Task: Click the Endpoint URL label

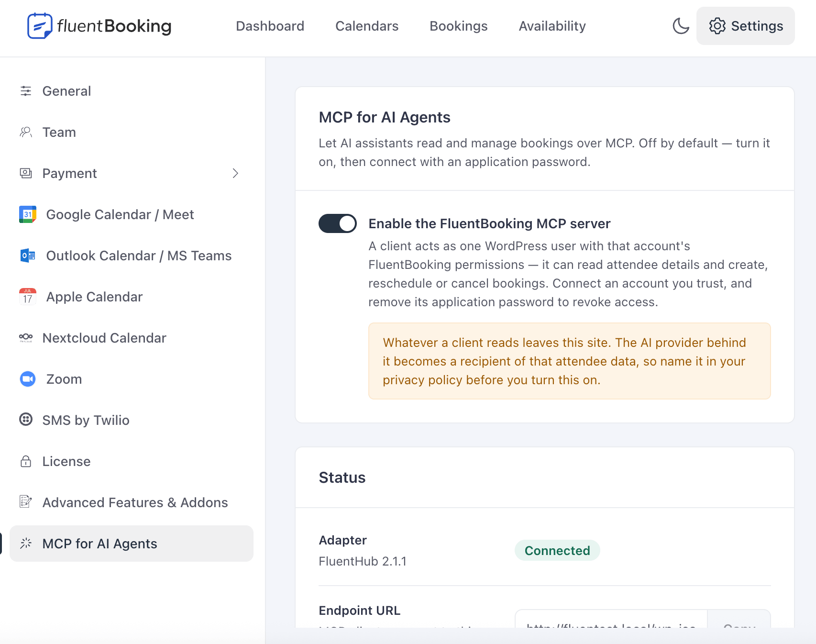Action: pyautogui.click(x=360, y=611)
